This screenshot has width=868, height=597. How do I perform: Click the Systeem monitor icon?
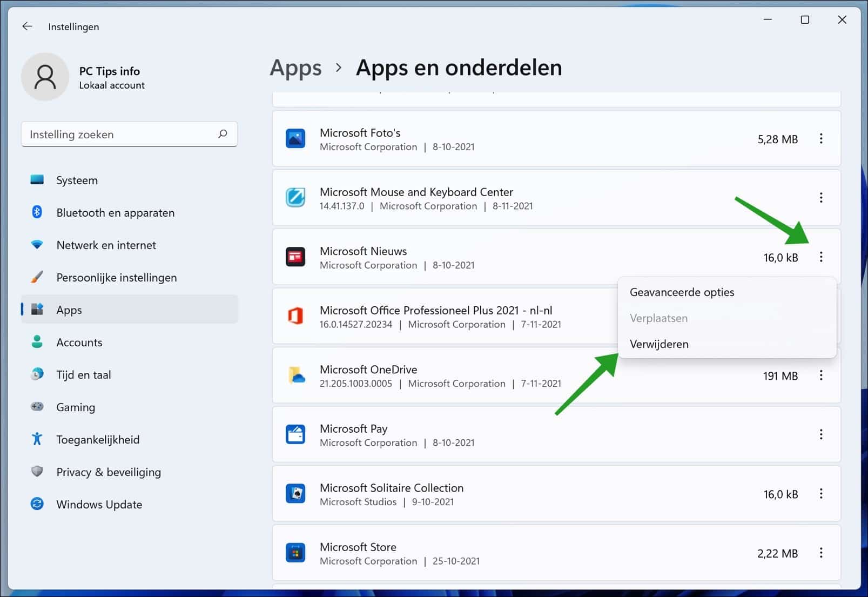point(37,180)
